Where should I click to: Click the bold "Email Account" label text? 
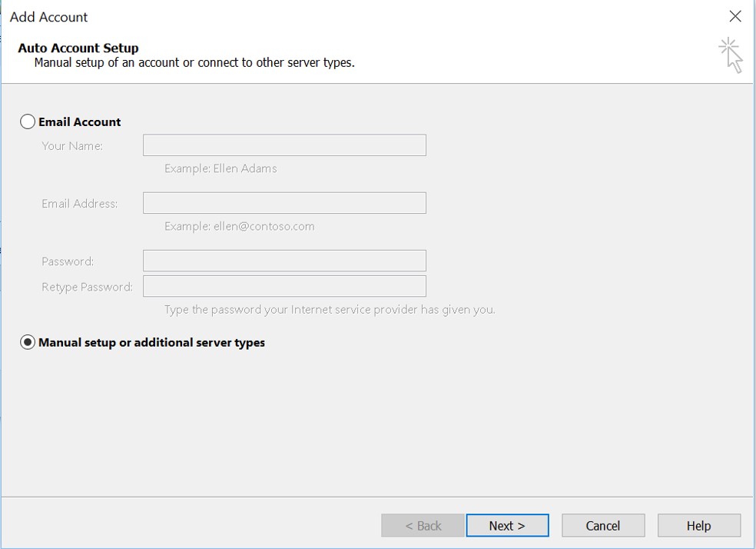click(80, 122)
